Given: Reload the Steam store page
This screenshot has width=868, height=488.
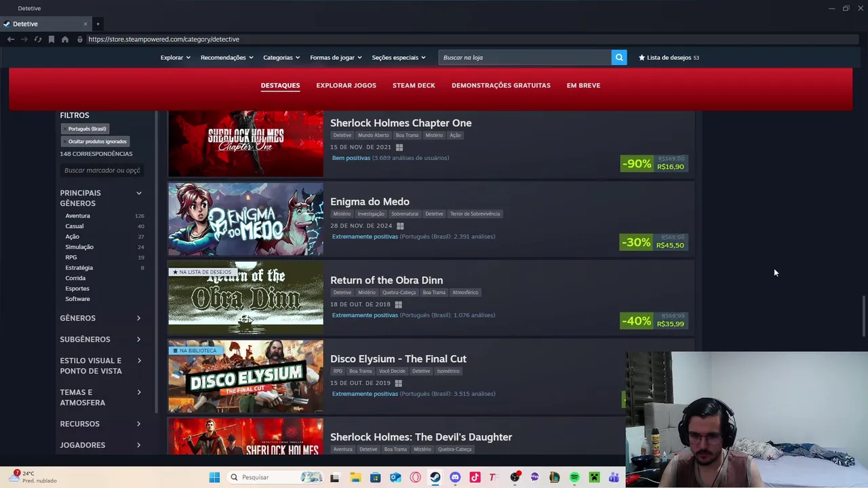Looking at the screenshot, I should (x=37, y=39).
